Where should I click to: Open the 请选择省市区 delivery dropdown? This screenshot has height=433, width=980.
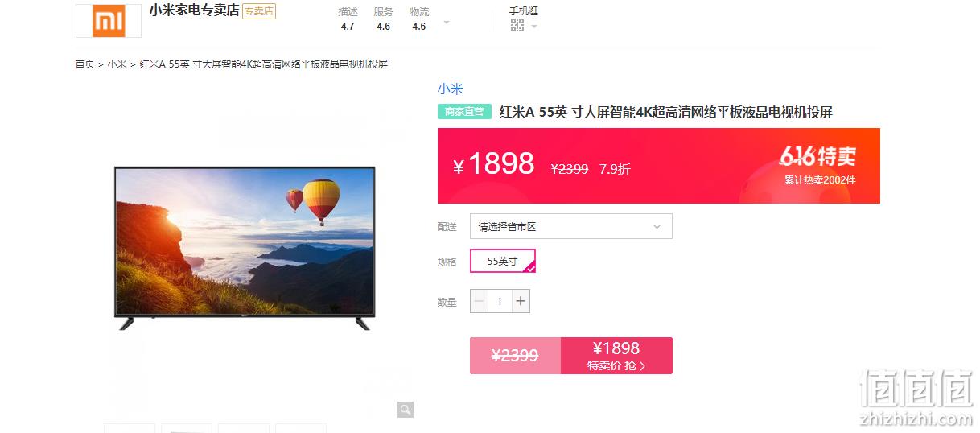pos(571,226)
